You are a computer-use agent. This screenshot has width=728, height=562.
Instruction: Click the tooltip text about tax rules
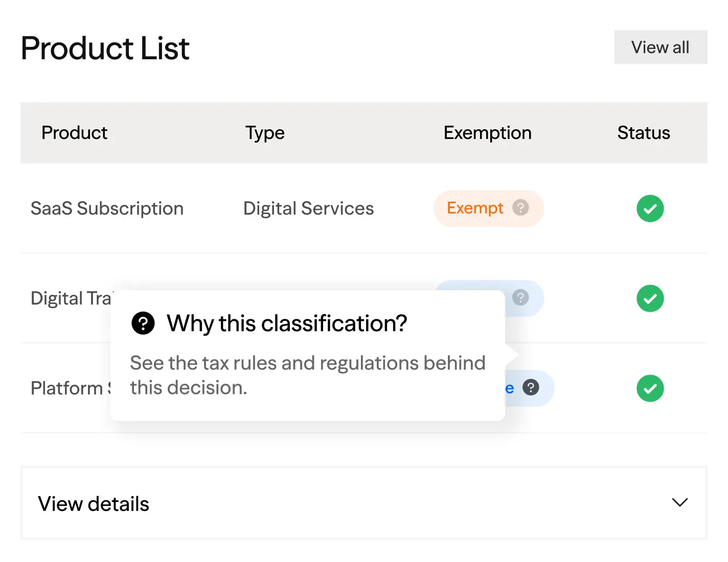[x=307, y=375]
